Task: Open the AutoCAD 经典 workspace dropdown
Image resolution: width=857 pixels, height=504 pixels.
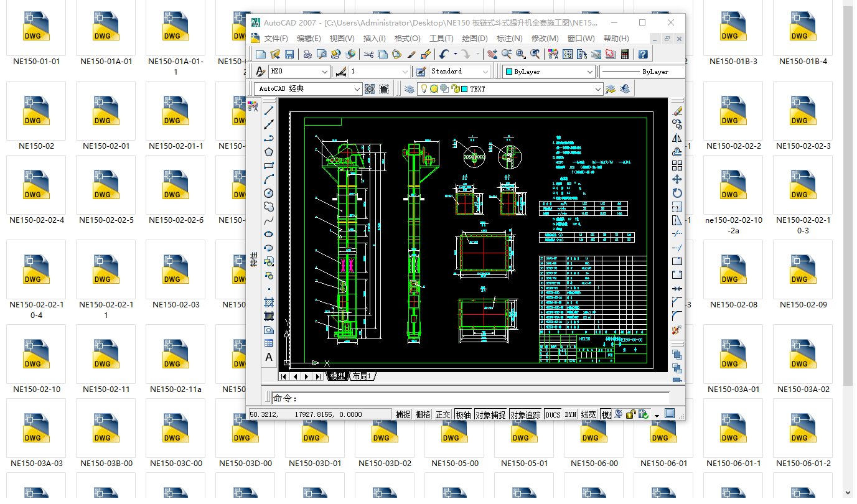Action: tap(357, 89)
